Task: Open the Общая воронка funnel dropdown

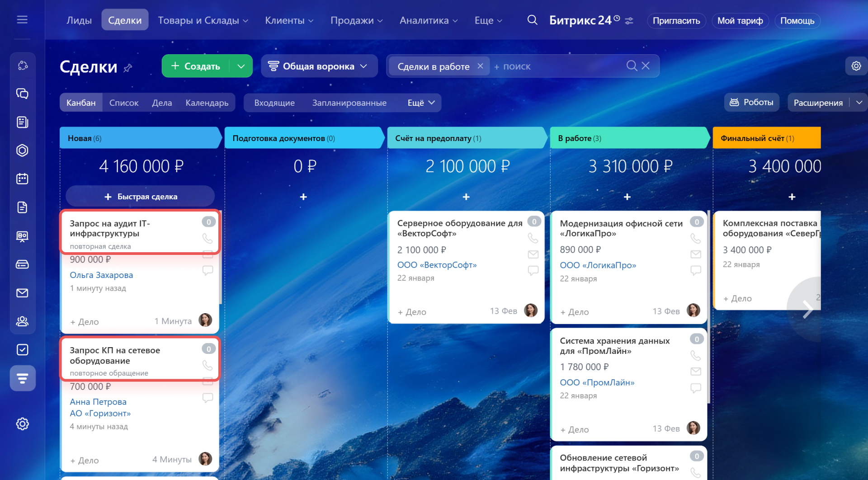Action: (x=318, y=66)
